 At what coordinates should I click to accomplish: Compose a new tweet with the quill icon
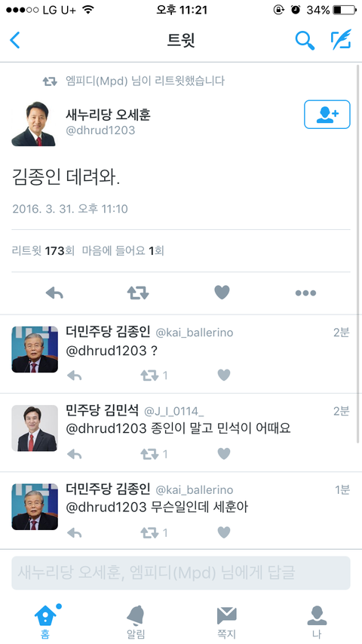click(x=341, y=39)
